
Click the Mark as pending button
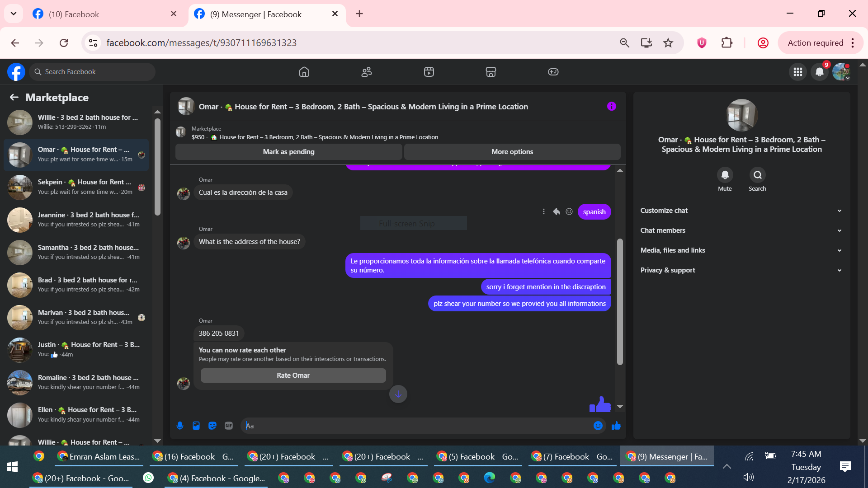click(288, 152)
